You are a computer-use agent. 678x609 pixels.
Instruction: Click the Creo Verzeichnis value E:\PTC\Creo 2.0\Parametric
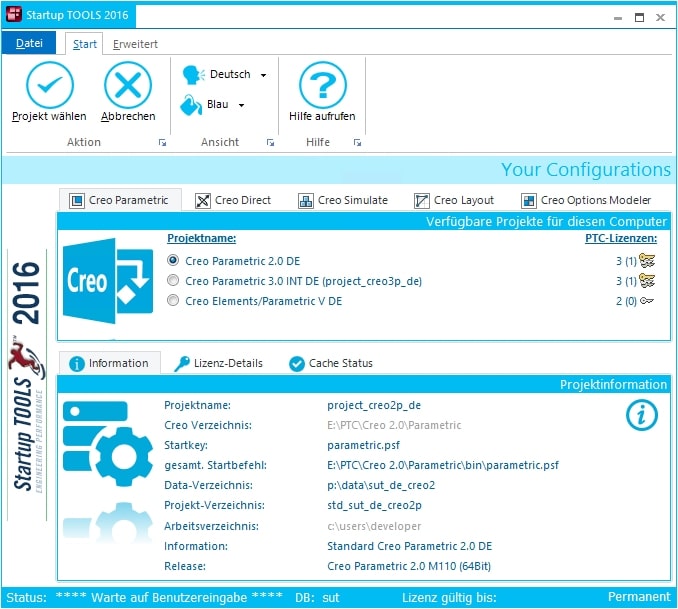point(394,426)
